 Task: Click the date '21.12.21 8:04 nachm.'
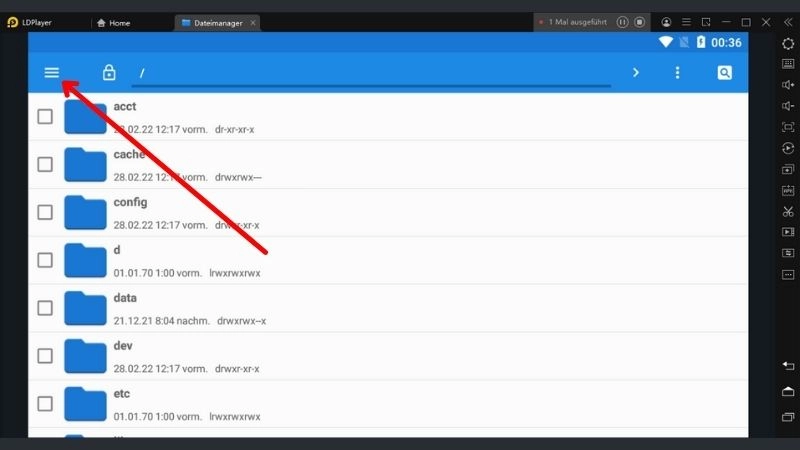161,321
